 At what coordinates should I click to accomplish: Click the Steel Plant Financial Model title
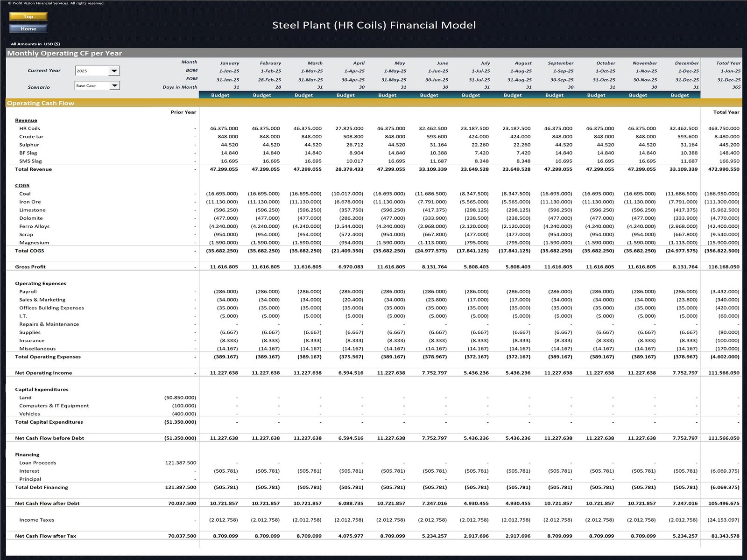(x=373, y=25)
